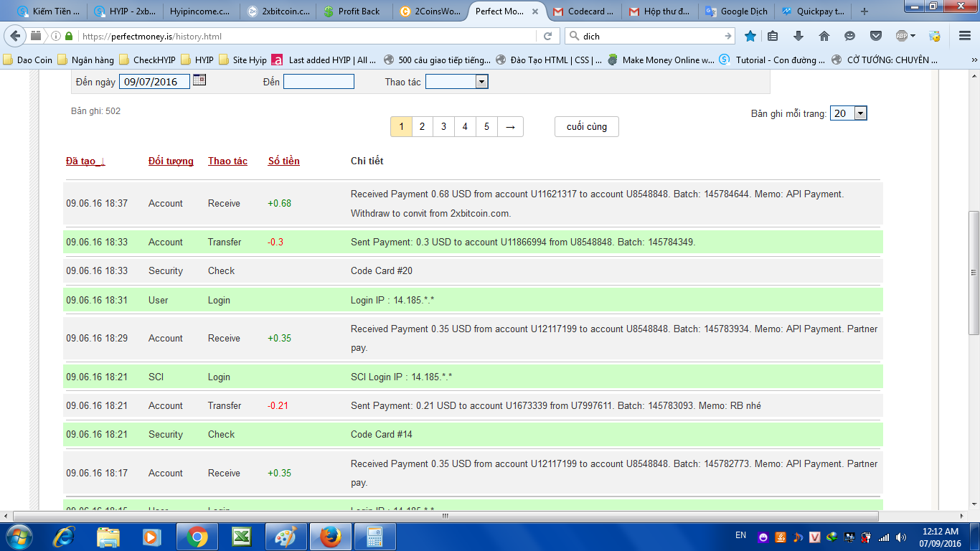Viewport: 980px width, 551px height.
Task: Open Paint from the taskbar
Action: click(286, 537)
